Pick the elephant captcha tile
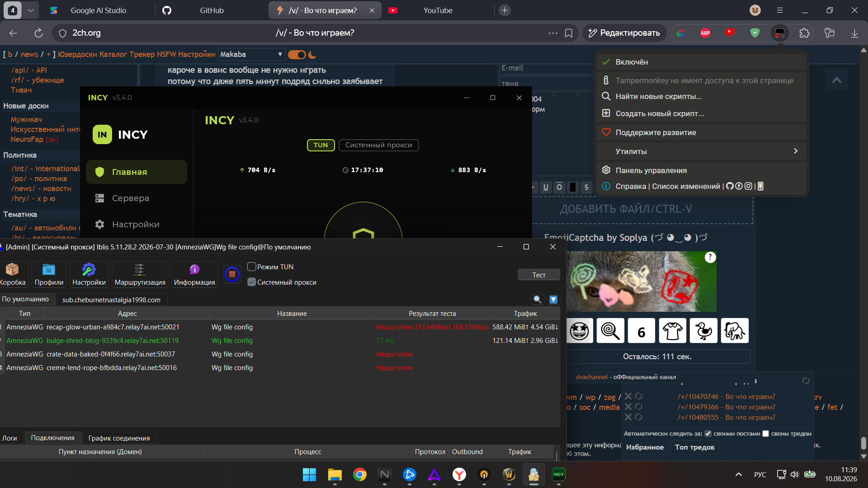The width and height of the screenshot is (868, 488). click(735, 331)
